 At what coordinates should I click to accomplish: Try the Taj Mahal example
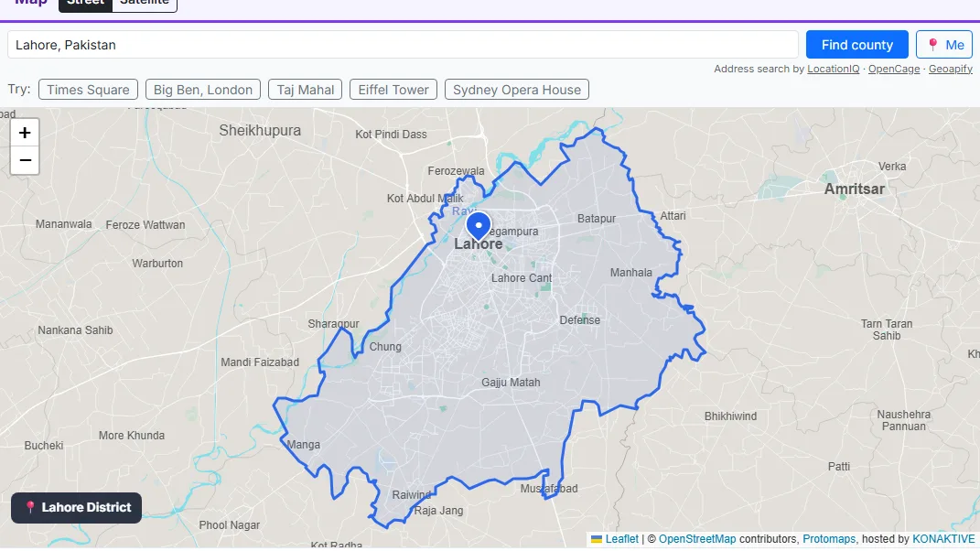pyautogui.click(x=306, y=90)
